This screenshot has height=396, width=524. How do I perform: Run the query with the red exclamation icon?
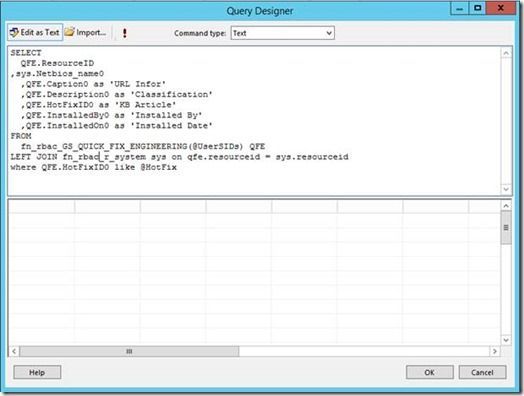(x=125, y=33)
